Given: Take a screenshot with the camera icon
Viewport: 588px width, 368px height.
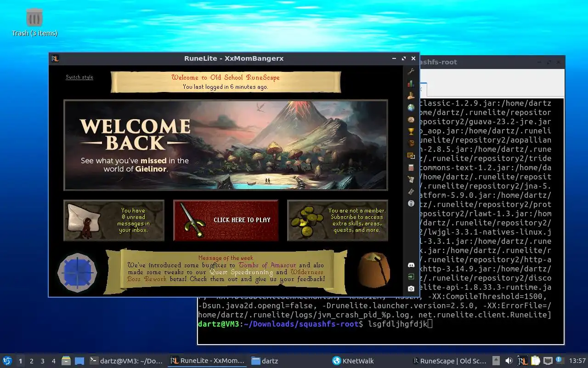Looking at the screenshot, I should 411,289.
